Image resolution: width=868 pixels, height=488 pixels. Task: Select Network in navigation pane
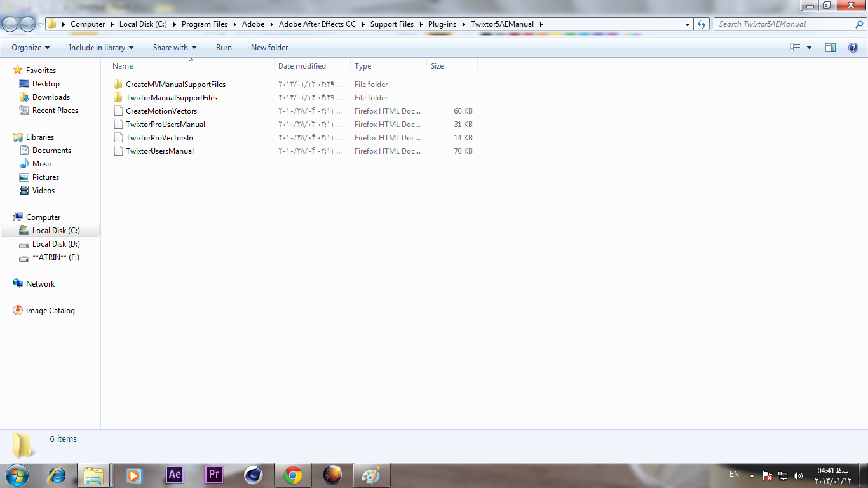(x=40, y=284)
